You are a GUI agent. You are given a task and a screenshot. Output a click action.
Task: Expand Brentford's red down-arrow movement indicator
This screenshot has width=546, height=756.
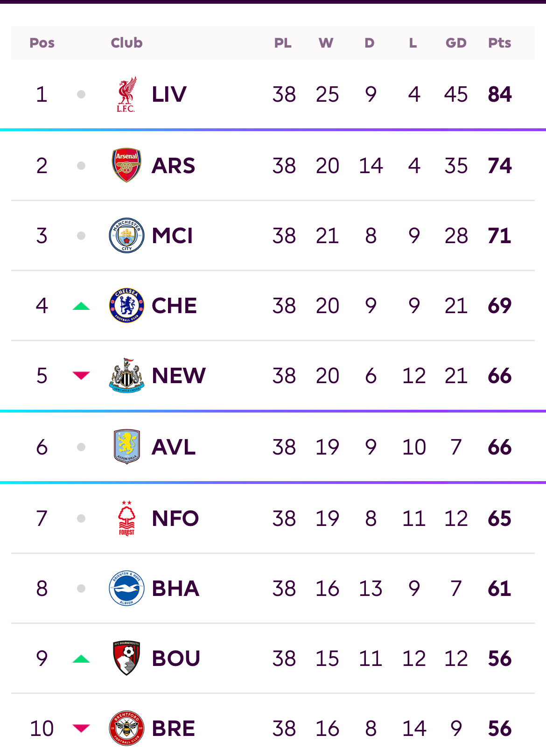[x=81, y=728]
